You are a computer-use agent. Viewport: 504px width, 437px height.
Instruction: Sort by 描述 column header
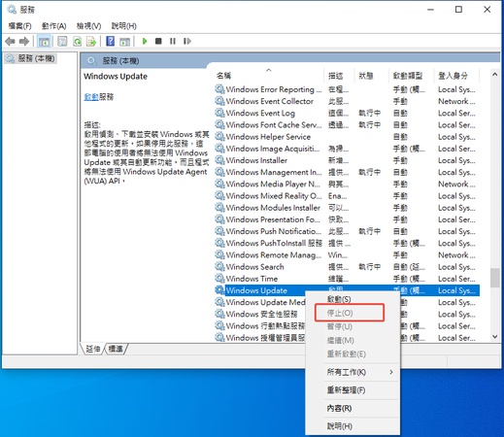339,76
